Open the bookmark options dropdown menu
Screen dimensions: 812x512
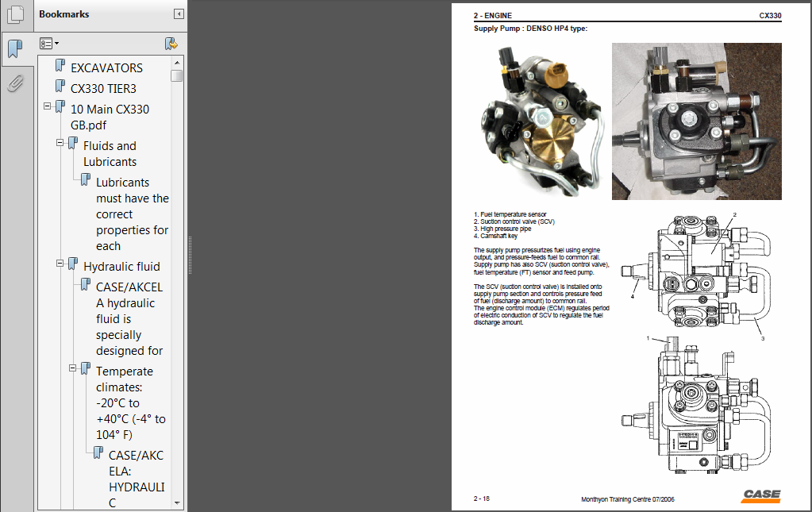(49, 44)
